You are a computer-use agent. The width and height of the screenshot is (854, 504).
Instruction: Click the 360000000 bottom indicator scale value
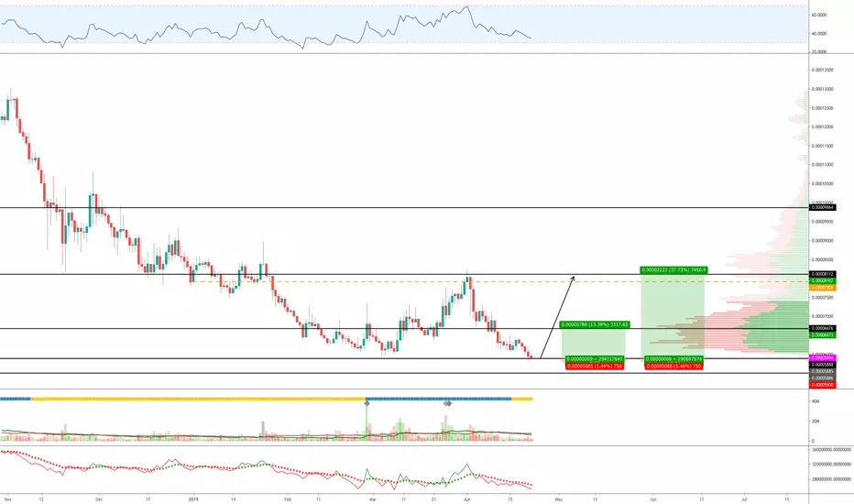[832, 450]
